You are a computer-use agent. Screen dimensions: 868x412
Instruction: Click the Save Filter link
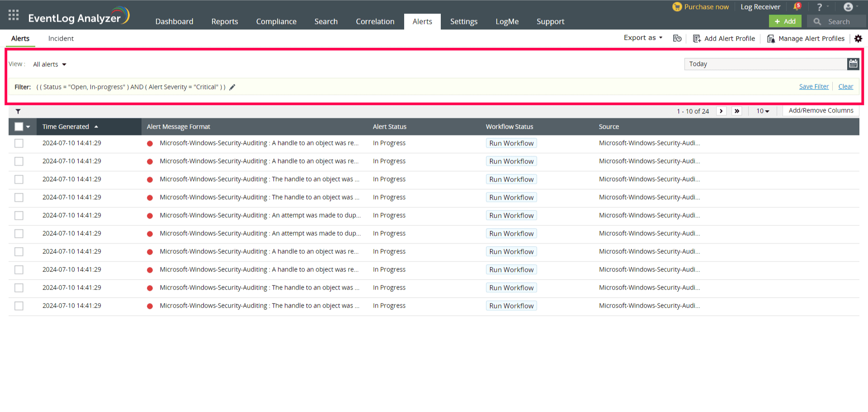[x=814, y=86]
